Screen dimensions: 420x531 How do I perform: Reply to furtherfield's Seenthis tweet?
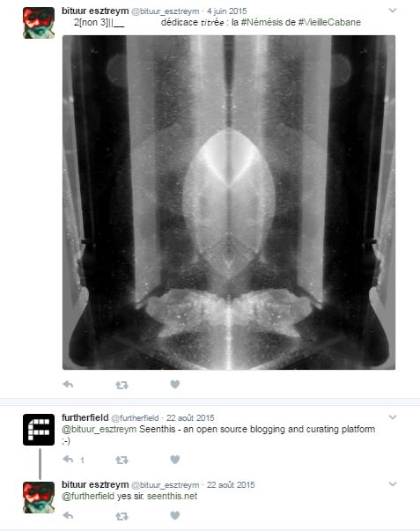click(x=68, y=459)
